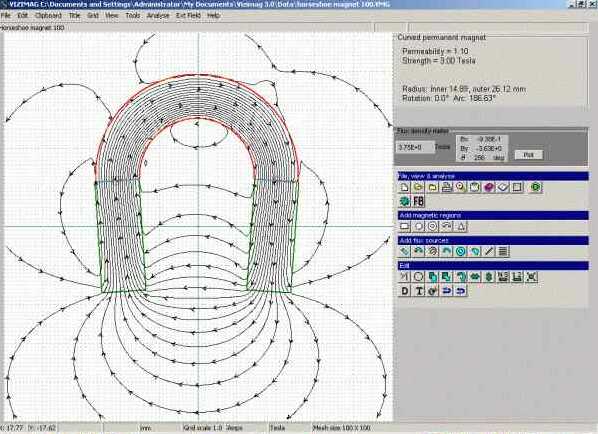Add curved magnet flux source icon
598x434 pixels.
click(x=418, y=251)
